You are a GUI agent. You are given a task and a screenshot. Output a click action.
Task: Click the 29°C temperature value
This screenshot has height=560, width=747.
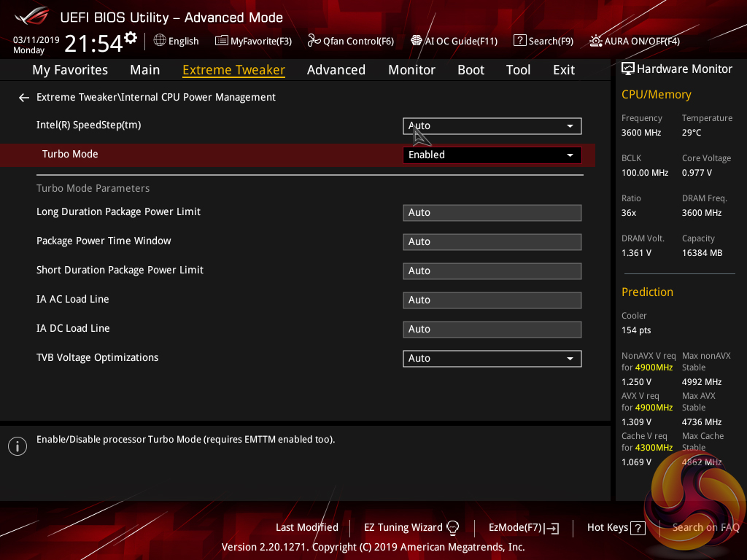[692, 133]
